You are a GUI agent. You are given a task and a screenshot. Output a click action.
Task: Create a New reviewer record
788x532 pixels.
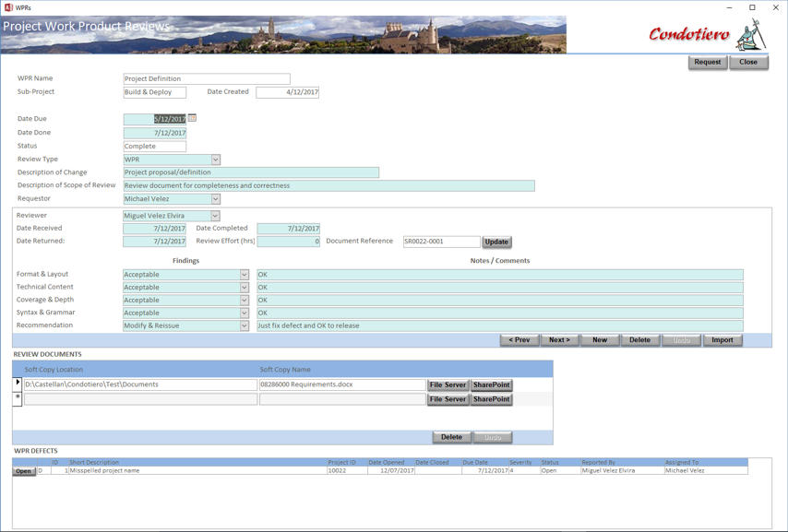tap(600, 340)
